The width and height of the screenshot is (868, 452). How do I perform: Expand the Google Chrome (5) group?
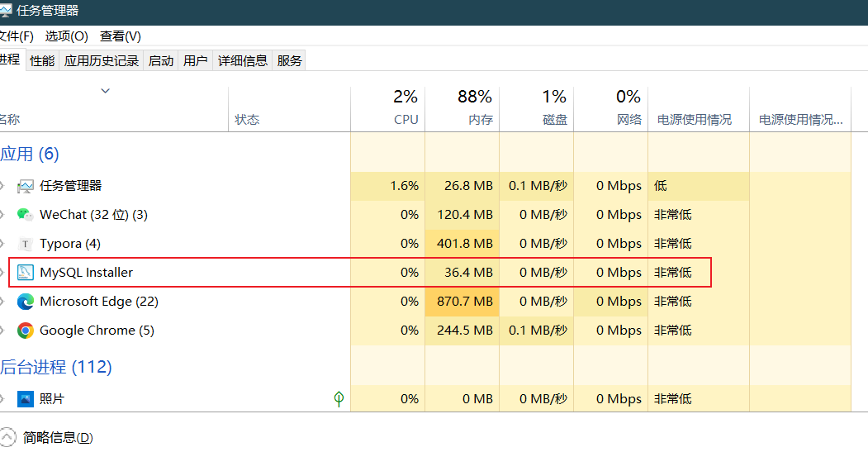click(2, 331)
